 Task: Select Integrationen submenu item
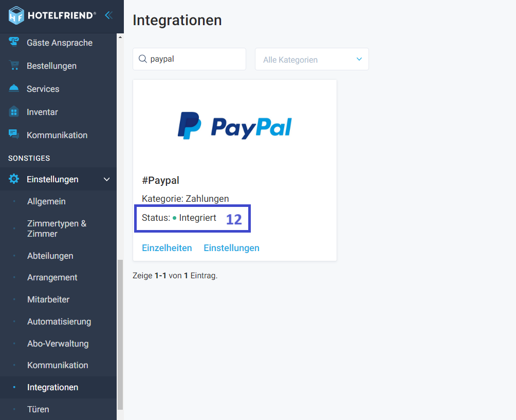coord(52,387)
